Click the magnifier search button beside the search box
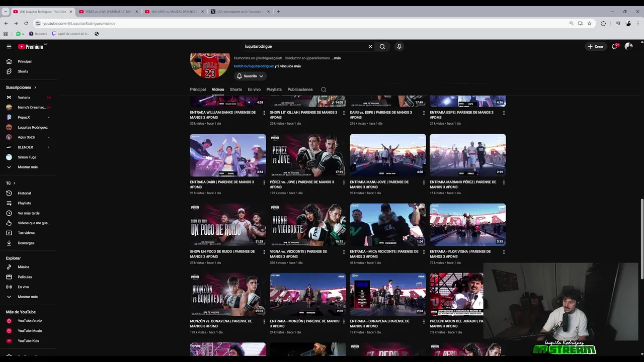Screen dimensions: 644x362 382,46
